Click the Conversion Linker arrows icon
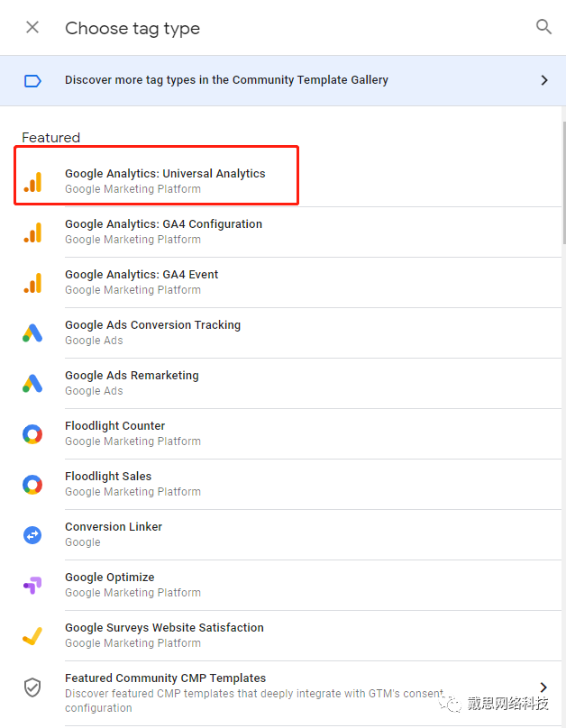 coord(32,535)
